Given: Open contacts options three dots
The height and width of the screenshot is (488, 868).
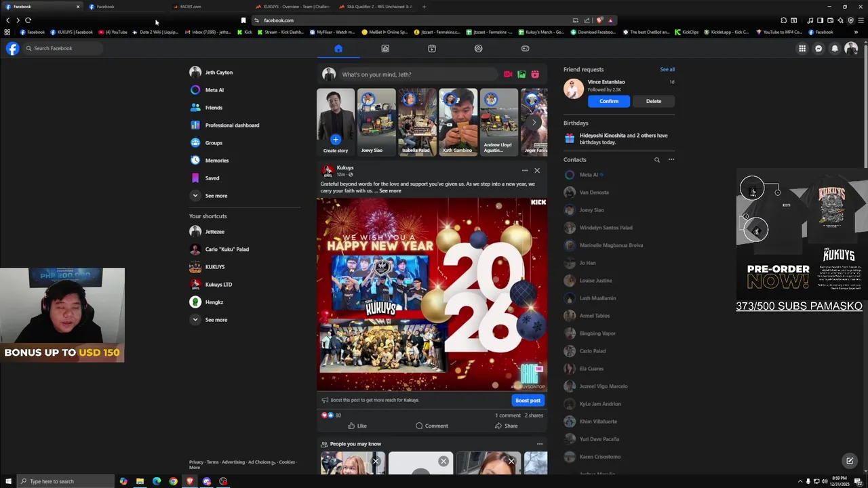Looking at the screenshot, I should tap(671, 160).
